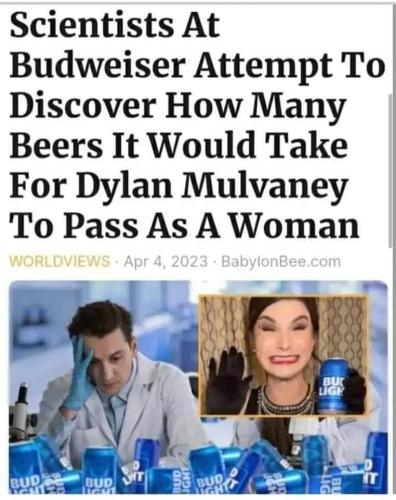Visit the BabylonBee.com source link
The width and height of the screenshot is (396, 500).
click(x=281, y=261)
